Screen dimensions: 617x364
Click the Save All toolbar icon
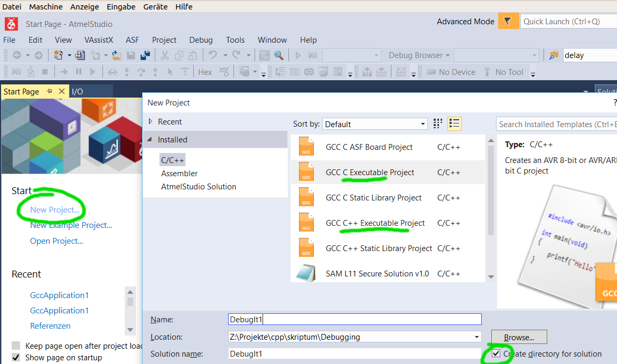pyautogui.click(x=145, y=55)
